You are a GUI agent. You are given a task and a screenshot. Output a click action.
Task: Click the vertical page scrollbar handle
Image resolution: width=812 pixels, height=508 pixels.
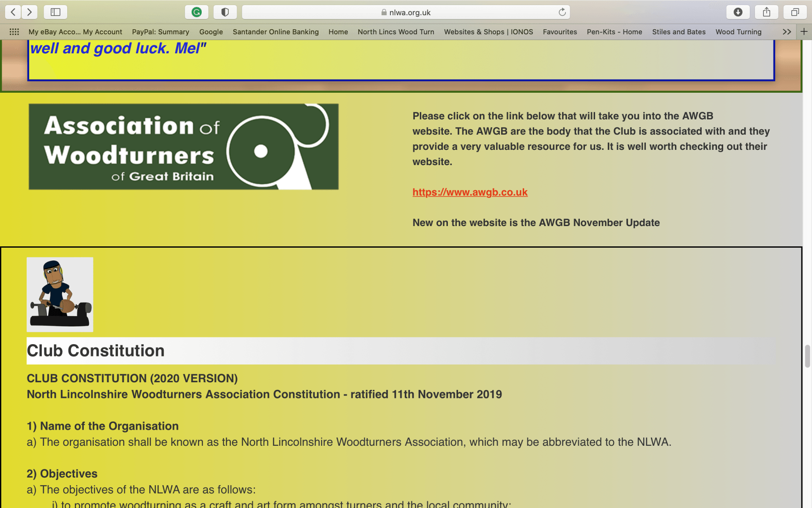(x=807, y=356)
